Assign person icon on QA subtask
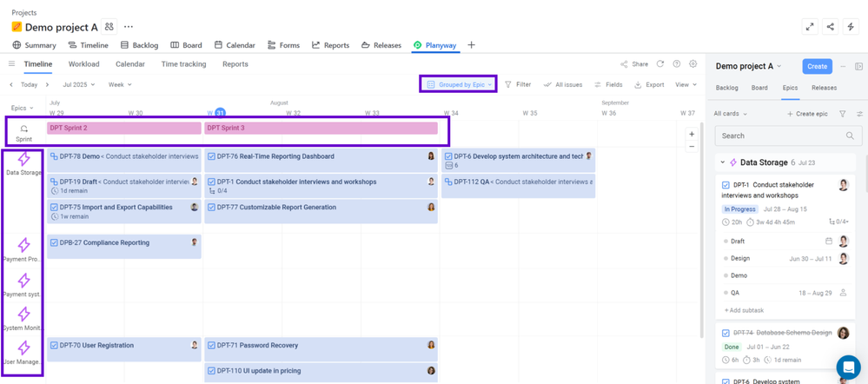This screenshot has height=384, width=868. click(x=844, y=292)
